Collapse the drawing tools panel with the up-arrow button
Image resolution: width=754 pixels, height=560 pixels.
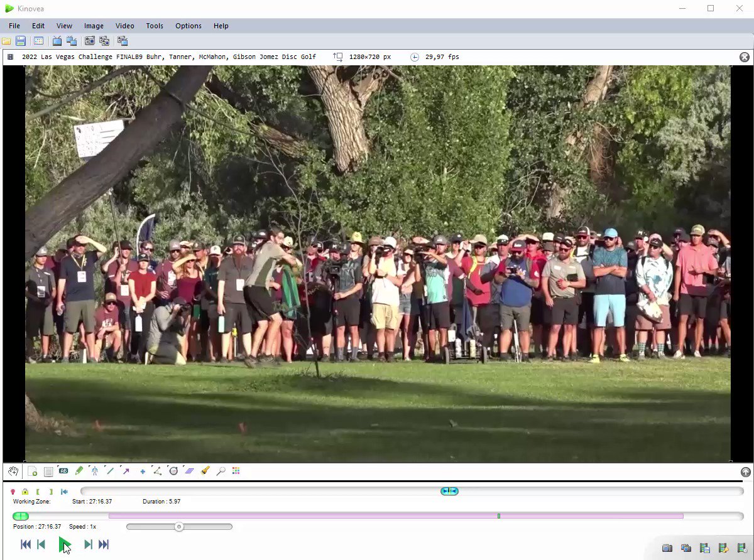[745, 471]
